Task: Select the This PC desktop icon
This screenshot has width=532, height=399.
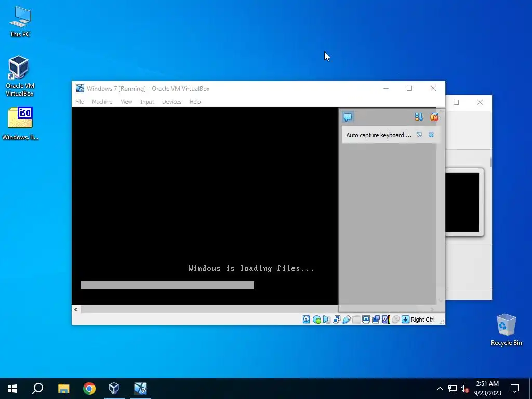Action: 20,22
